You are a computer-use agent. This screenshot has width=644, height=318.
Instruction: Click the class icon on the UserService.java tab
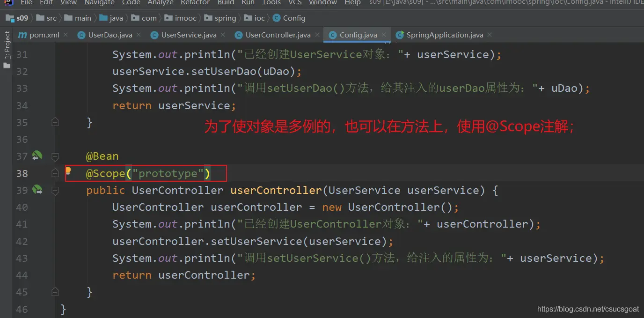[x=154, y=35]
